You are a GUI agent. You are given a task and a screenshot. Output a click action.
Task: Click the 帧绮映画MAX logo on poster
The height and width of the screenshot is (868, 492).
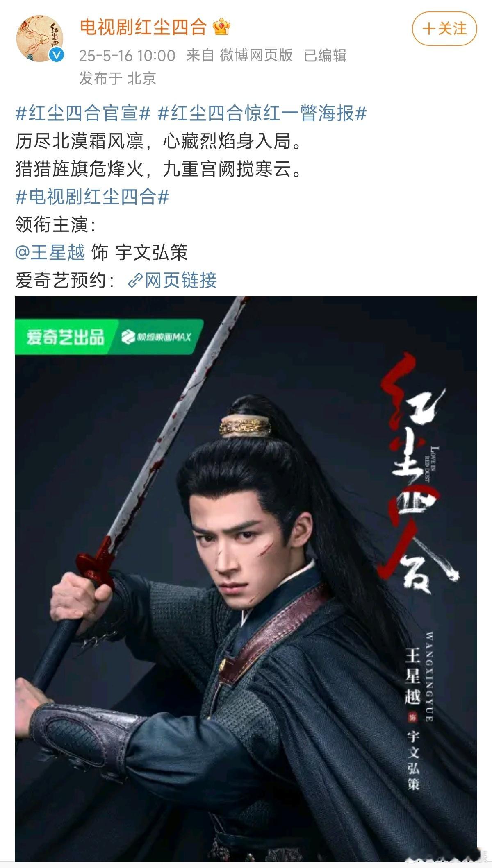tap(157, 337)
